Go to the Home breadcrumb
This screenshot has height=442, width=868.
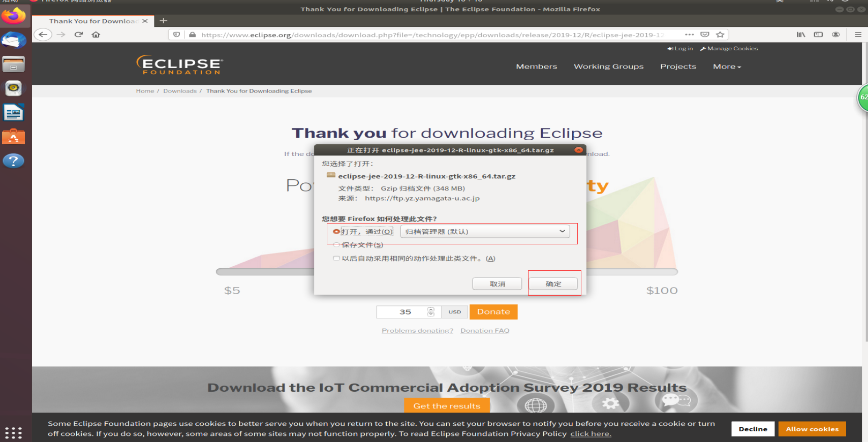pos(145,91)
